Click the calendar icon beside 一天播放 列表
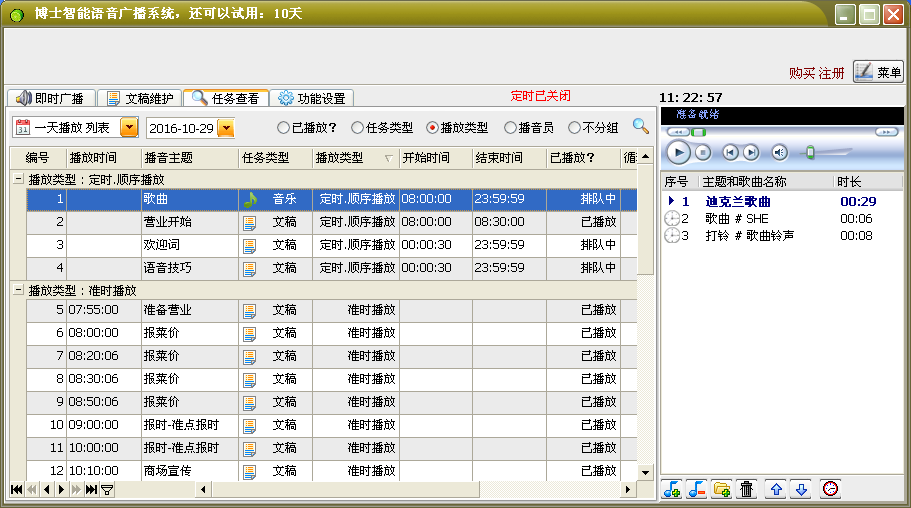 [x=23, y=127]
